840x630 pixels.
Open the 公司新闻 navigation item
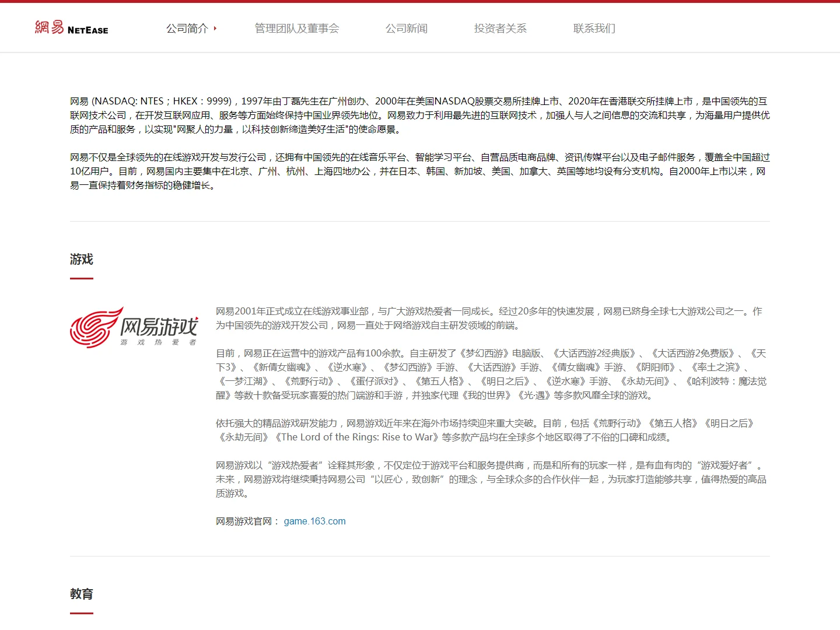[x=407, y=28]
